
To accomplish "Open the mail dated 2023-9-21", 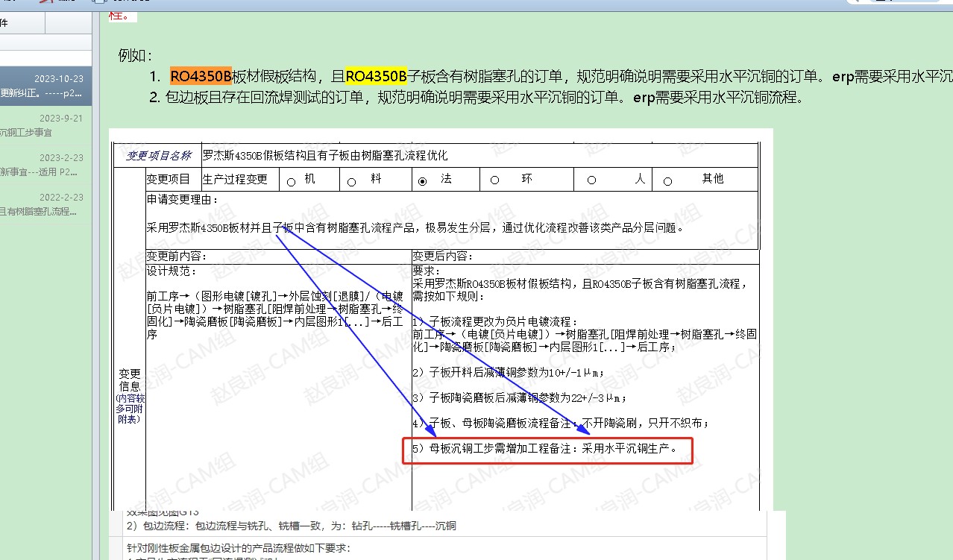I will click(x=45, y=125).
